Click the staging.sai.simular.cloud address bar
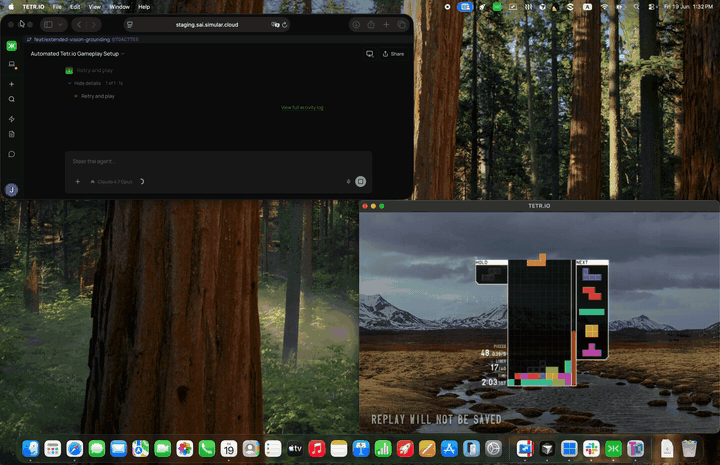This screenshot has height=465, width=720. pyautogui.click(x=207, y=25)
